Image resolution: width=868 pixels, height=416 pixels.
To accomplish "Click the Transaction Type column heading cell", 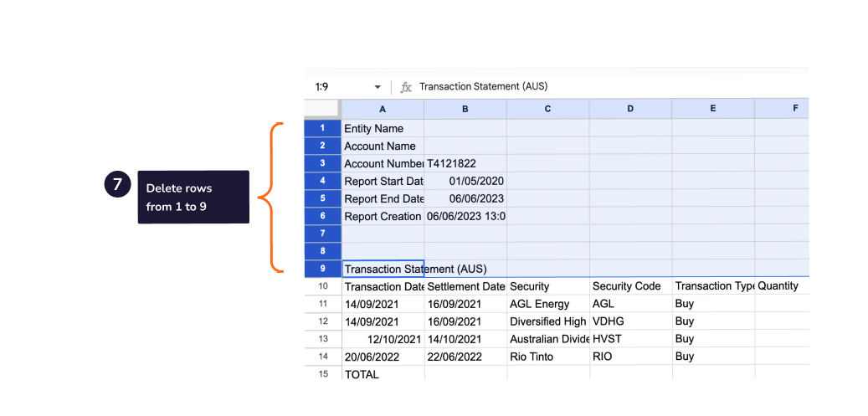I will (x=712, y=286).
